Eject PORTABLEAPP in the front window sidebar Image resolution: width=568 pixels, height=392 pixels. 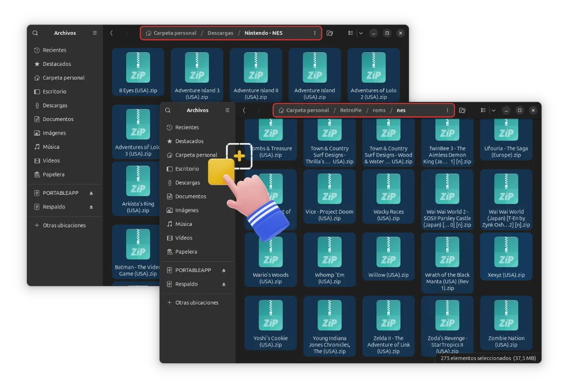tap(224, 271)
